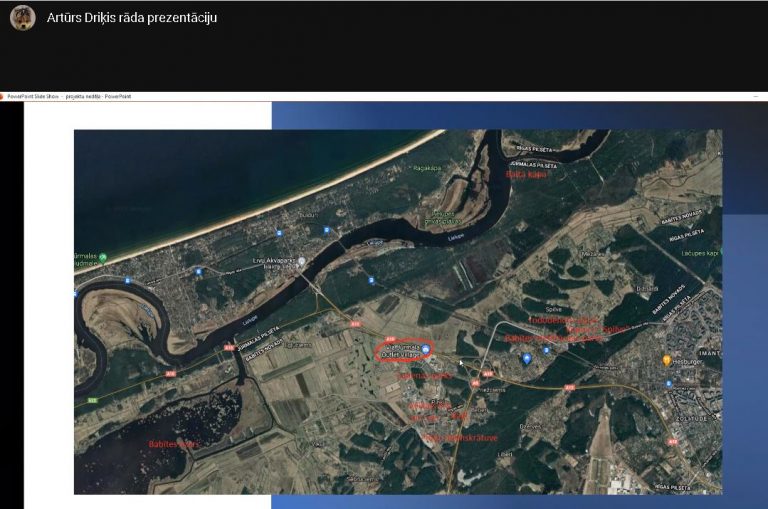Click the 'Bulduri' place label

pyautogui.click(x=308, y=215)
